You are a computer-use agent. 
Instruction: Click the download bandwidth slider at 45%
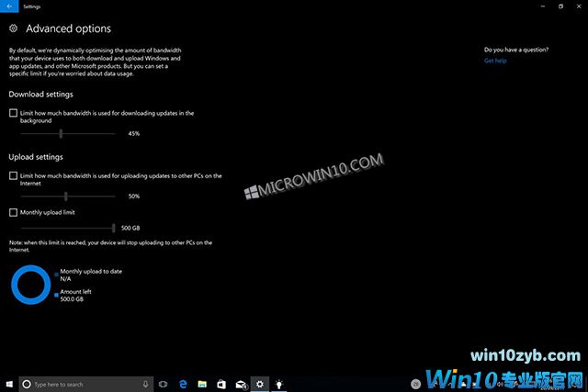pos(61,133)
